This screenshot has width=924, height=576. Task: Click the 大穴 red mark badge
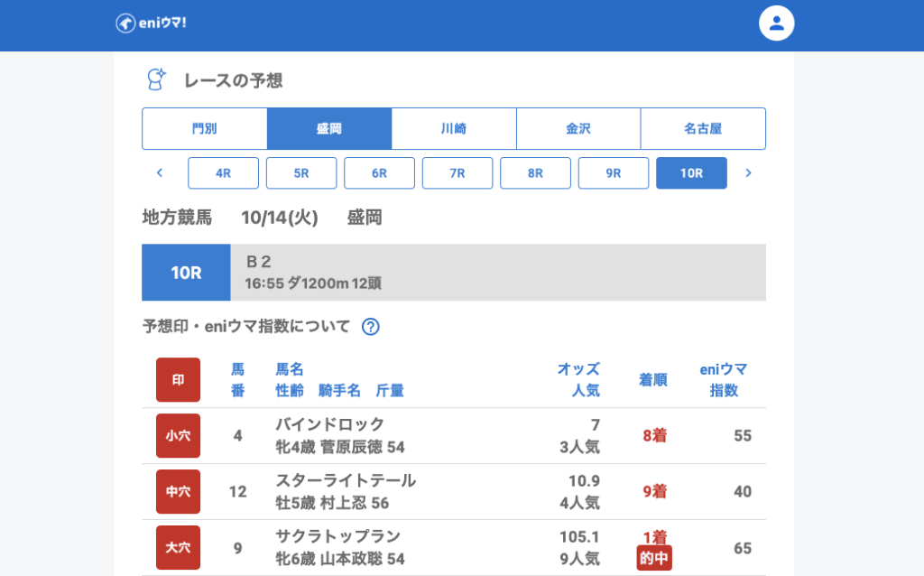tap(178, 547)
